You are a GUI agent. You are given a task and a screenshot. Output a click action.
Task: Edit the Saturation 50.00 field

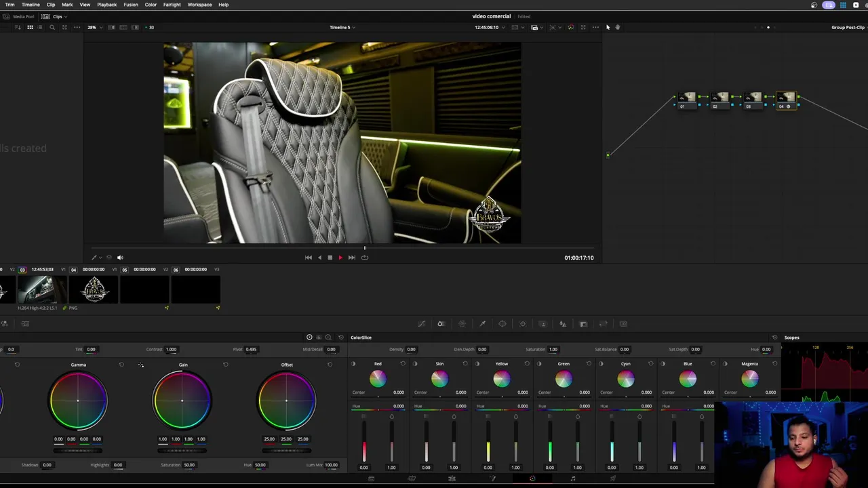coord(189,465)
